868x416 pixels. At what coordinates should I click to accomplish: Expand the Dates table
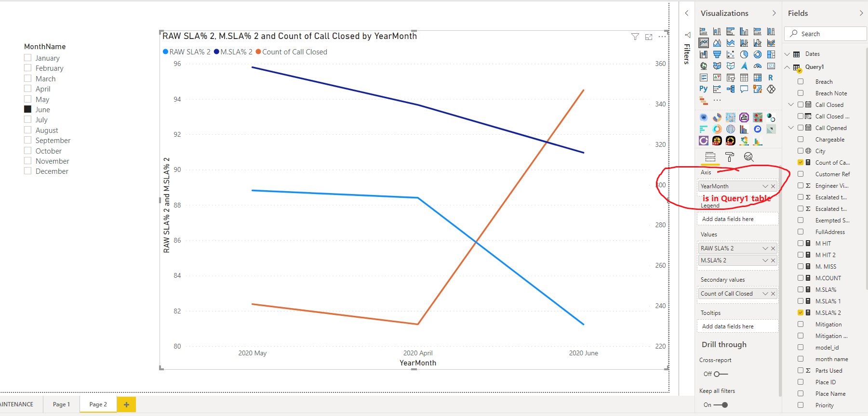pos(788,54)
